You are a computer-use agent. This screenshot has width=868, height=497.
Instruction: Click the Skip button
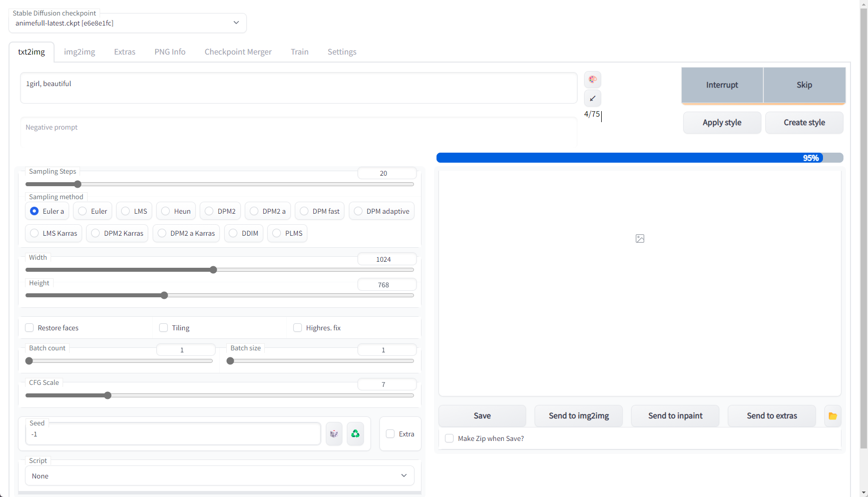[804, 85]
